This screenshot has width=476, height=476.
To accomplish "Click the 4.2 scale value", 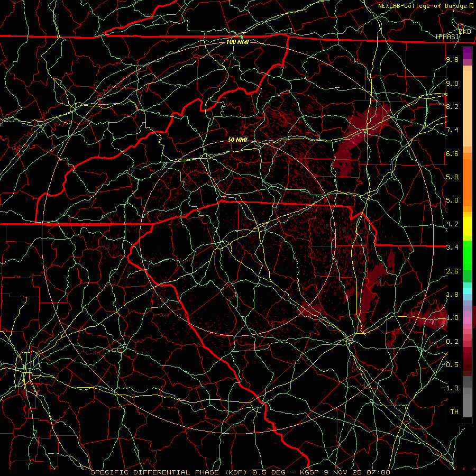I will [452, 224].
